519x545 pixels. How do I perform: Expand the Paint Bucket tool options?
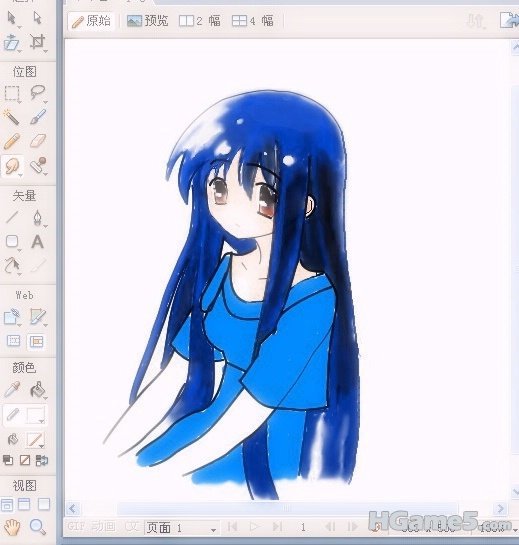pos(46,398)
